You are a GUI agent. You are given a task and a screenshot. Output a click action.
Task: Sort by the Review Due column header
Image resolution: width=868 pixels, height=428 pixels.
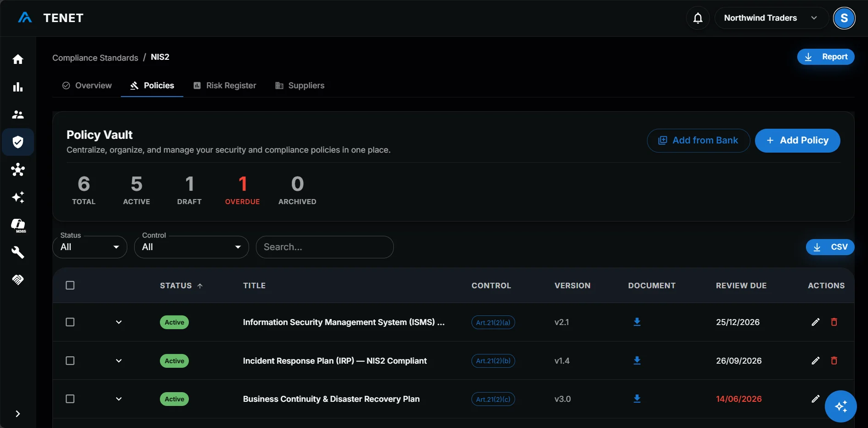(741, 285)
